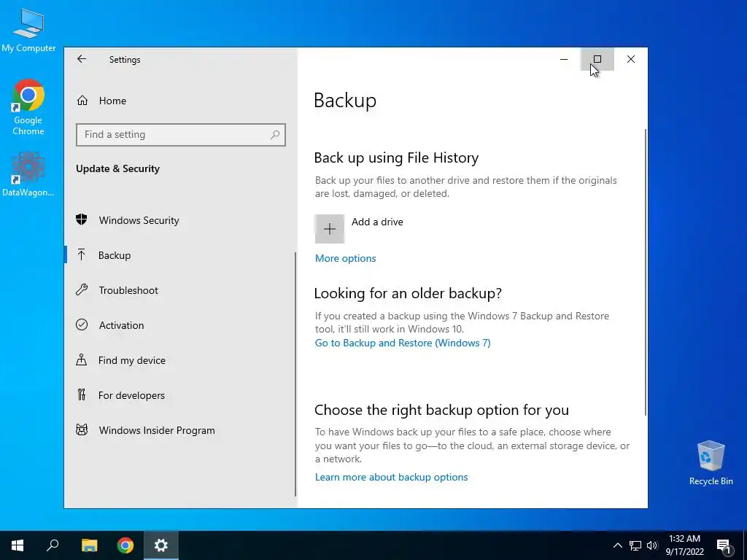Open the clock showing 1:32 AM
The image size is (747, 560).
(684, 545)
